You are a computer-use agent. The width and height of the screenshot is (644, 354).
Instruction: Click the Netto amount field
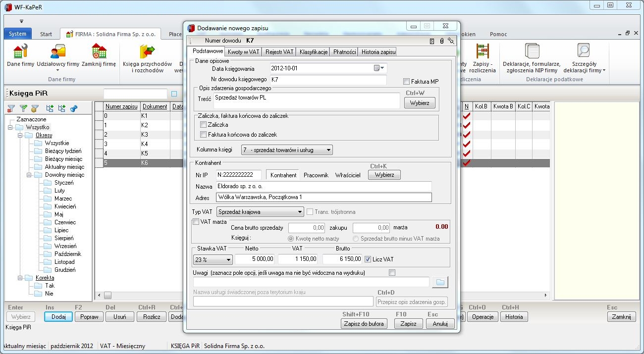[255, 259]
